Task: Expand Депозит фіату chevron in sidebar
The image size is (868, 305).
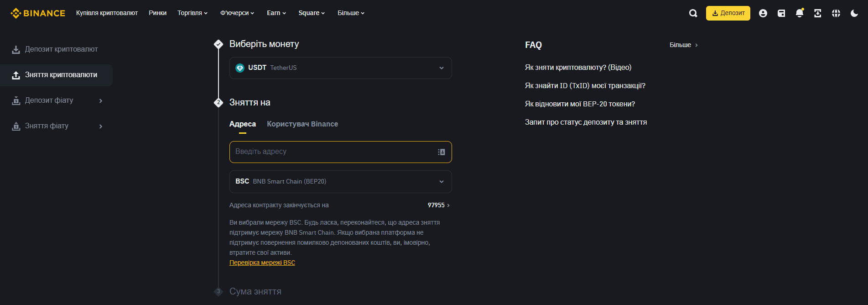Action: click(x=101, y=101)
